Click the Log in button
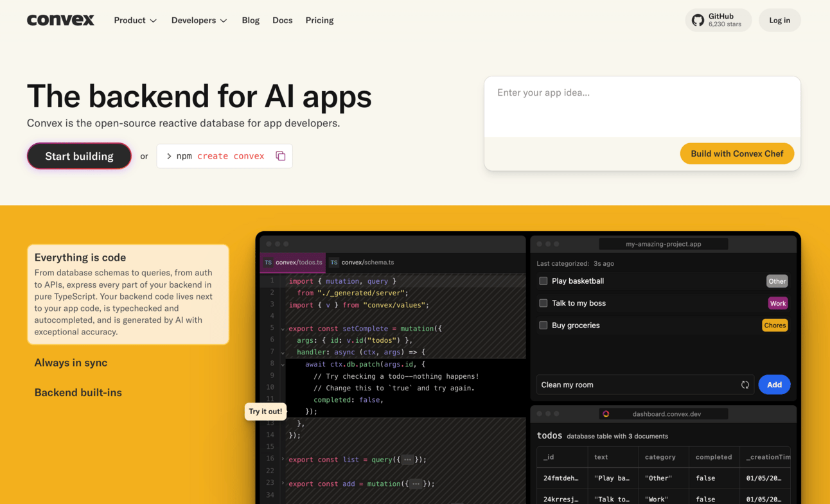The image size is (830, 504). point(780,20)
